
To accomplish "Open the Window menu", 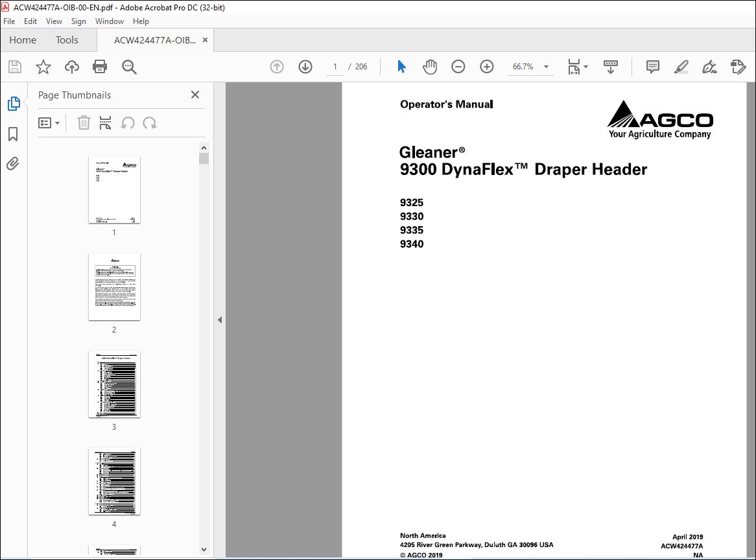I will (x=110, y=21).
